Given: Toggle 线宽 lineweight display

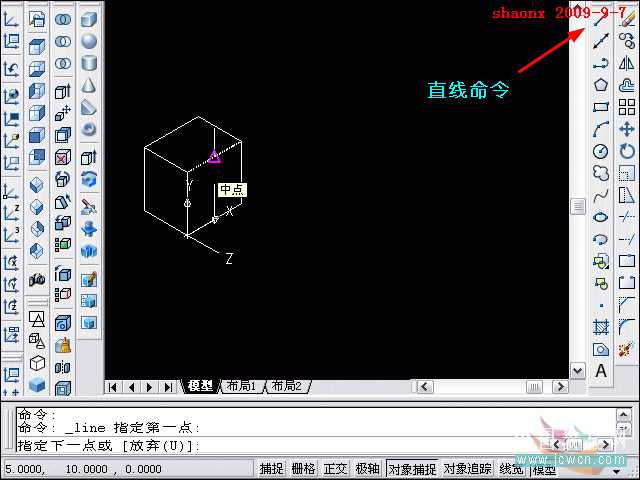Looking at the screenshot, I should tap(511, 469).
